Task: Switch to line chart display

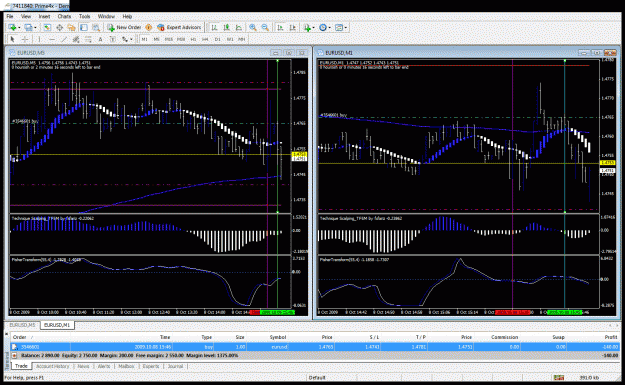Action: (x=239, y=28)
